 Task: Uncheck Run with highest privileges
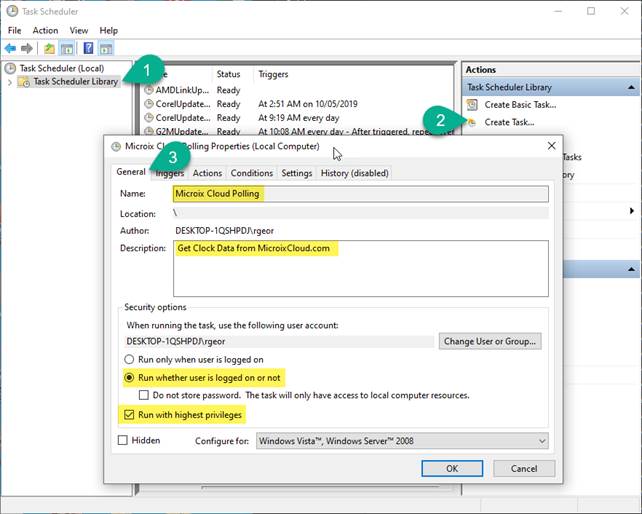130,414
